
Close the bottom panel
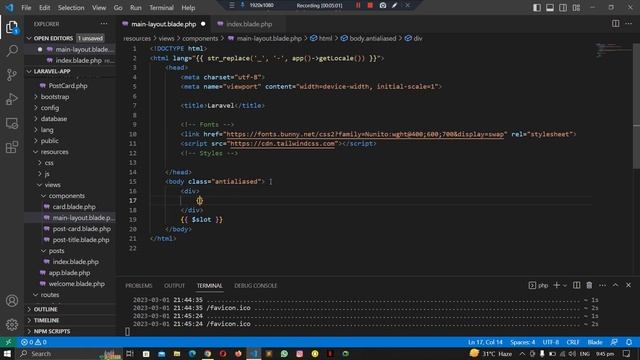pyautogui.click(x=629, y=285)
